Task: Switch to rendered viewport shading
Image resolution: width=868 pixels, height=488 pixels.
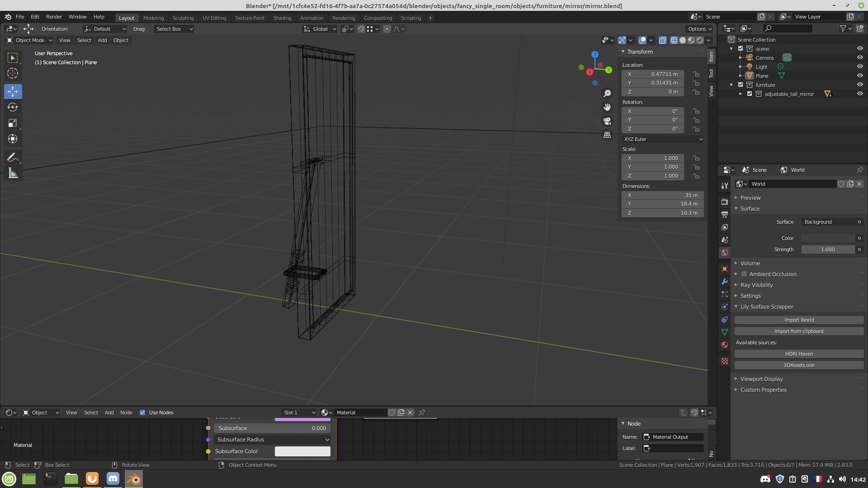Action: (x=700, y=40)
